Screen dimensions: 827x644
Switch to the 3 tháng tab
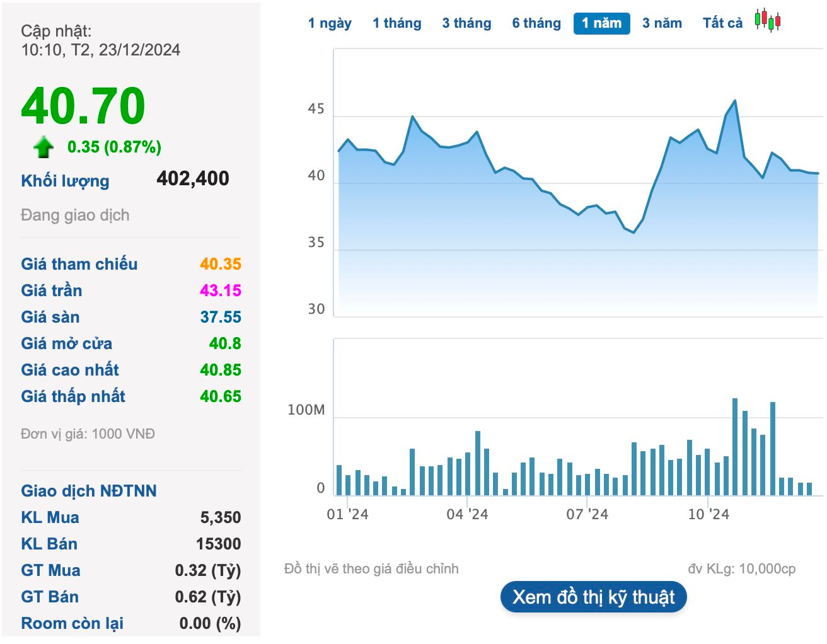tap(466, 23)
